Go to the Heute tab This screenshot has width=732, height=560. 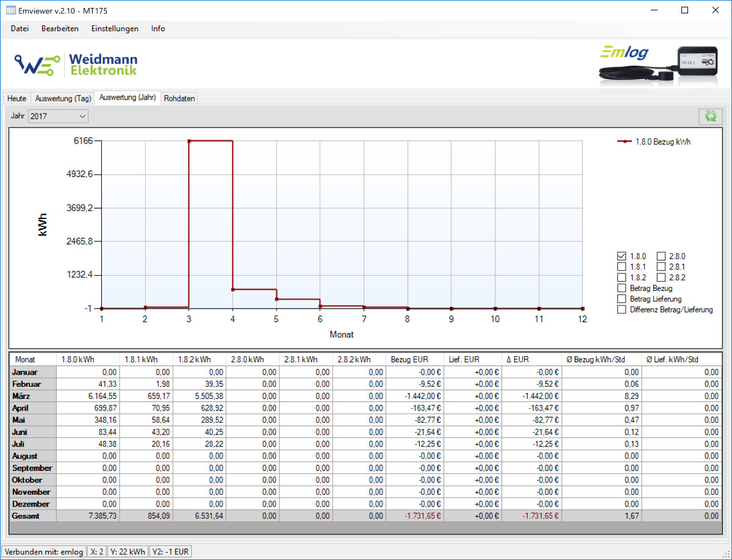tap(17, 98)
